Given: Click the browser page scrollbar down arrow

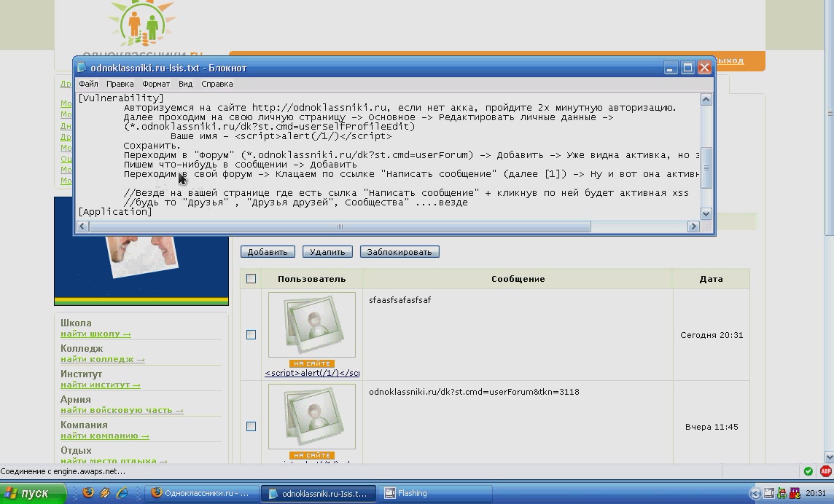Looking at the screenshot, I should coord(829,457).
